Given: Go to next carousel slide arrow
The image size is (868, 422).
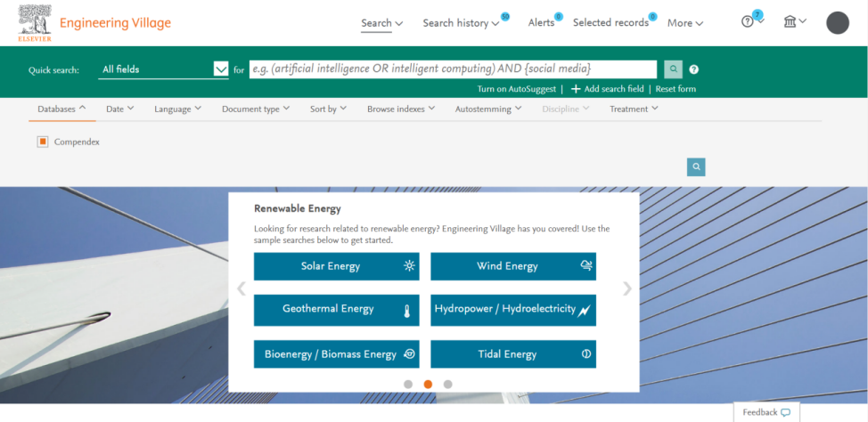Looking at the screenshot, I should coord(626,288).
